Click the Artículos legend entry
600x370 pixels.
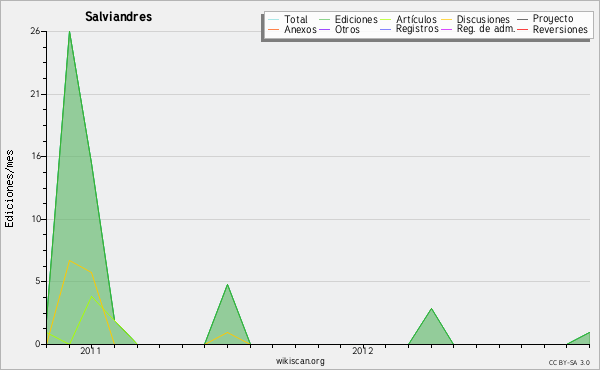point(408,19)
